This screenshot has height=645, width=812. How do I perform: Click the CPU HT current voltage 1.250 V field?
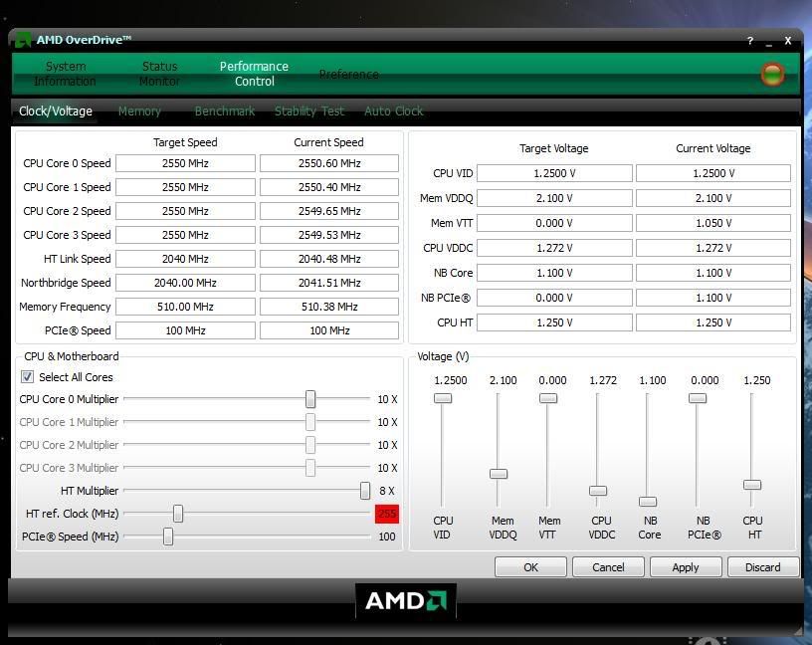(x=713, y=322)
